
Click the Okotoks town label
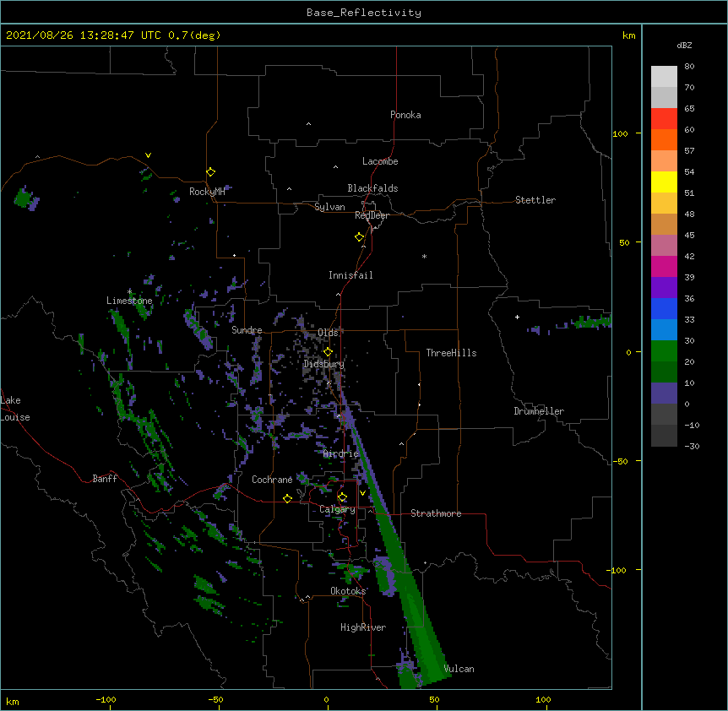click(348, 591)
